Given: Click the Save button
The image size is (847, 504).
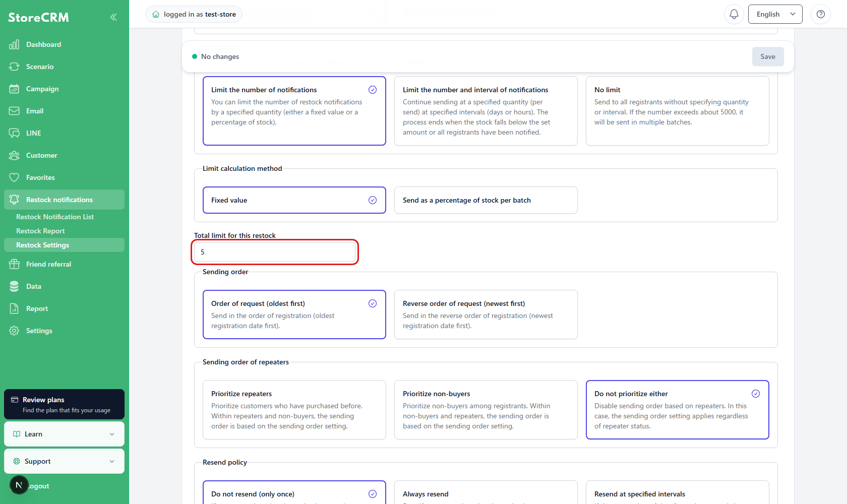Looking at the screenshot, I should click(768, 56).
